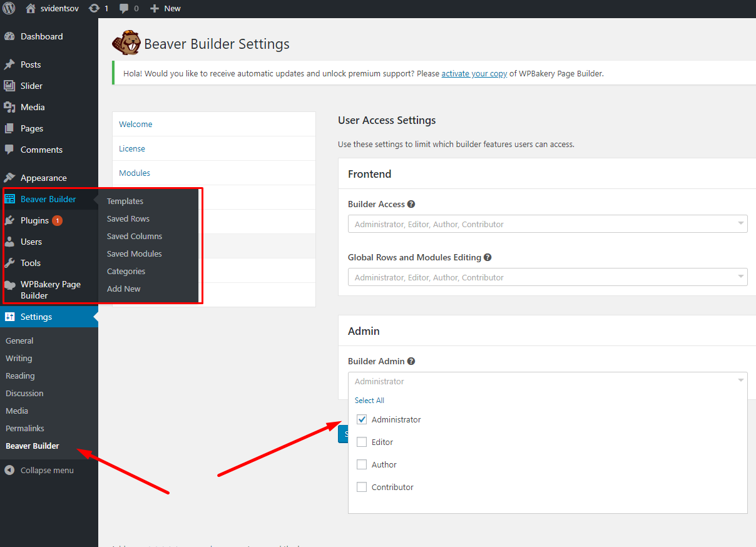Switch to the License settings tab
The width and height of the screenshot is (756, 547).
click(213, 148)
